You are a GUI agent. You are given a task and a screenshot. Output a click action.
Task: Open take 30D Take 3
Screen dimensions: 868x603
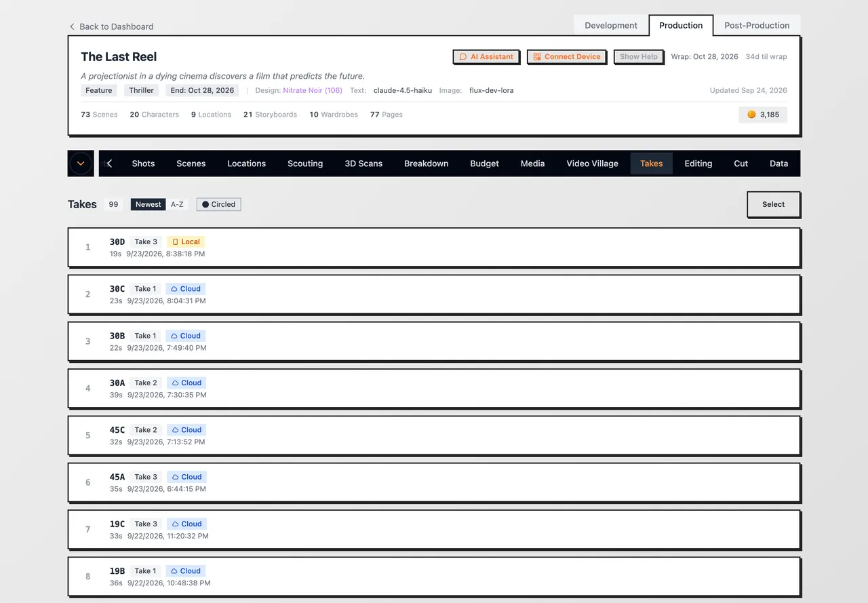point(434,248)
